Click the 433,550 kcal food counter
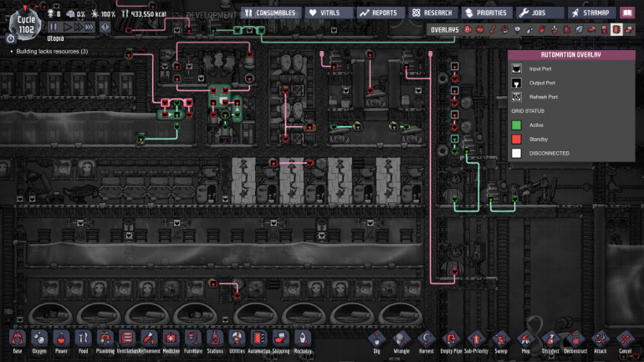Viewport: 644px width, 362px height. click(x=144, y=14)
